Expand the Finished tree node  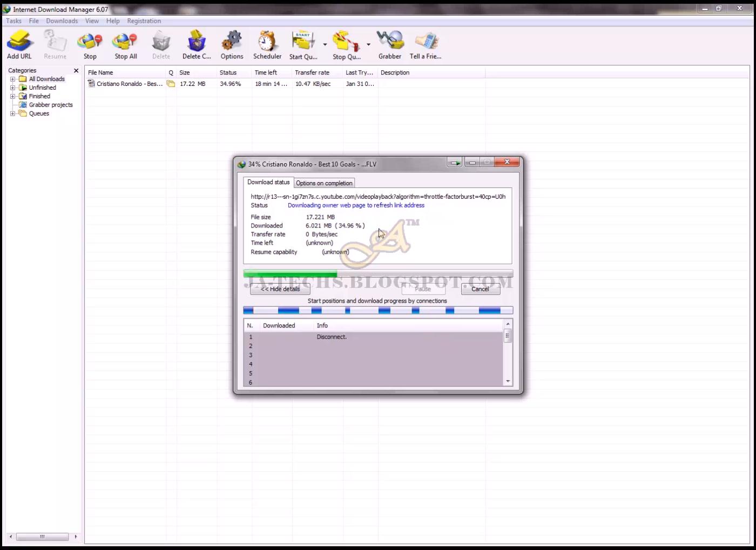tap(12, 96)
